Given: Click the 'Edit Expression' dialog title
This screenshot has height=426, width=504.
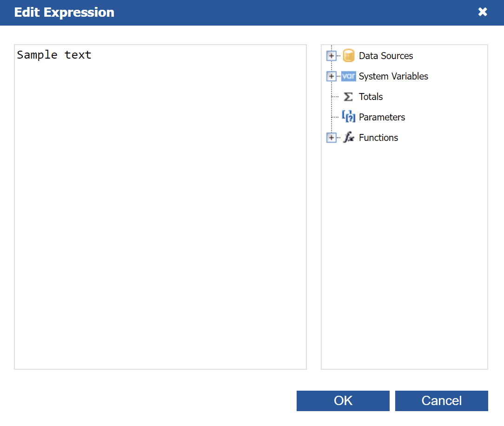Looking at the screenshot, I should tap(64, 13).
